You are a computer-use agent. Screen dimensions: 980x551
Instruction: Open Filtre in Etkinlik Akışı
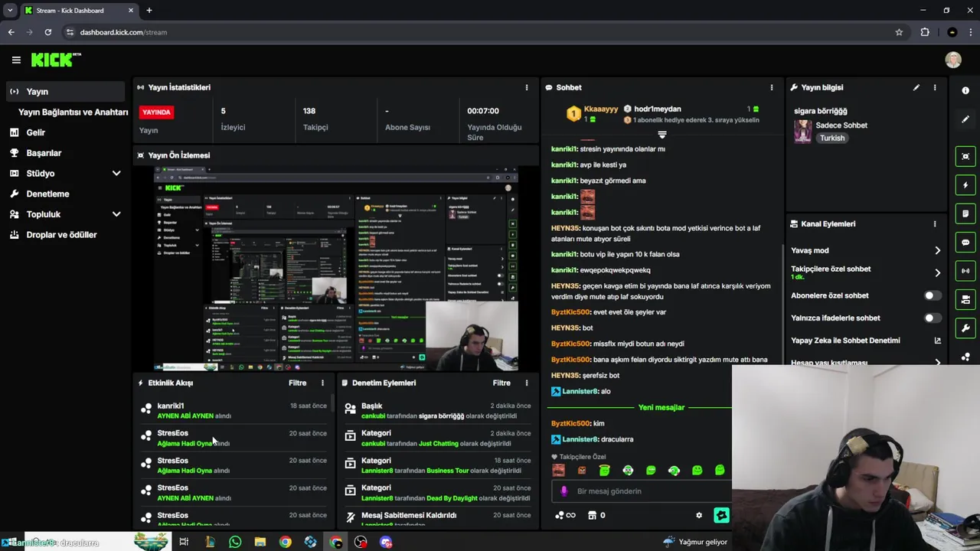pos(297,383)
